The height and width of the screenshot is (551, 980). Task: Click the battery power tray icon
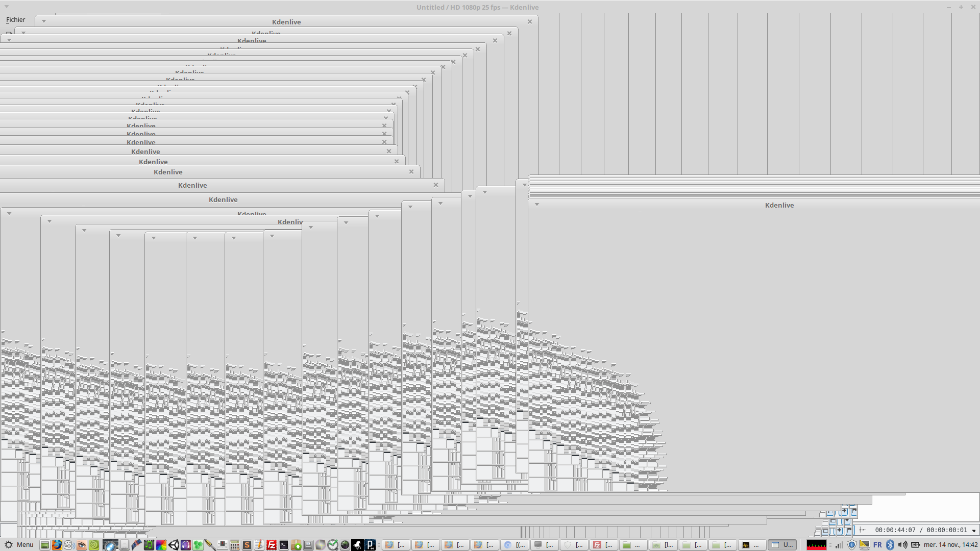915,545
